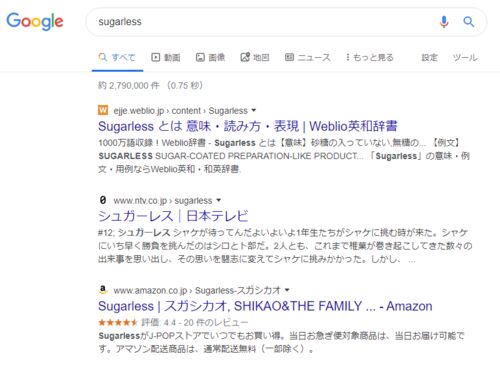500x369 pixels.
Task: Expand the dropdown arrow beside the amazon.co.jp URL
Action: pyautogui.click(x=287, y=290)
